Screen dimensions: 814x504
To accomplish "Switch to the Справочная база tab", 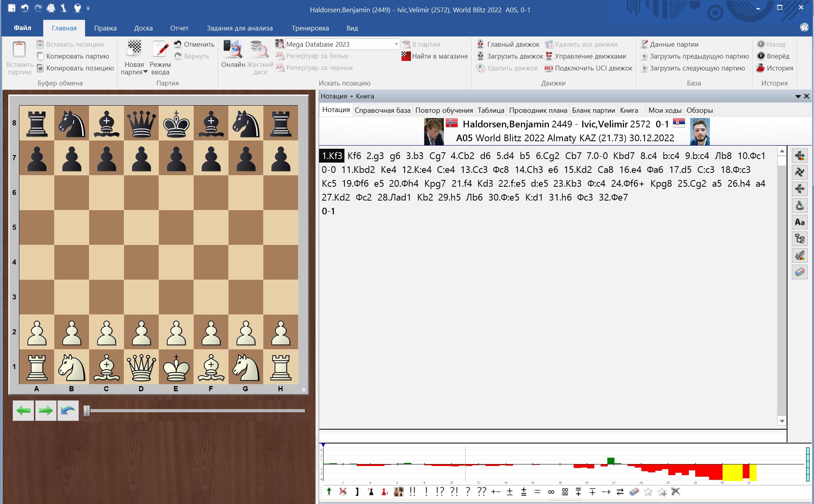I will [x=382, y=110].
